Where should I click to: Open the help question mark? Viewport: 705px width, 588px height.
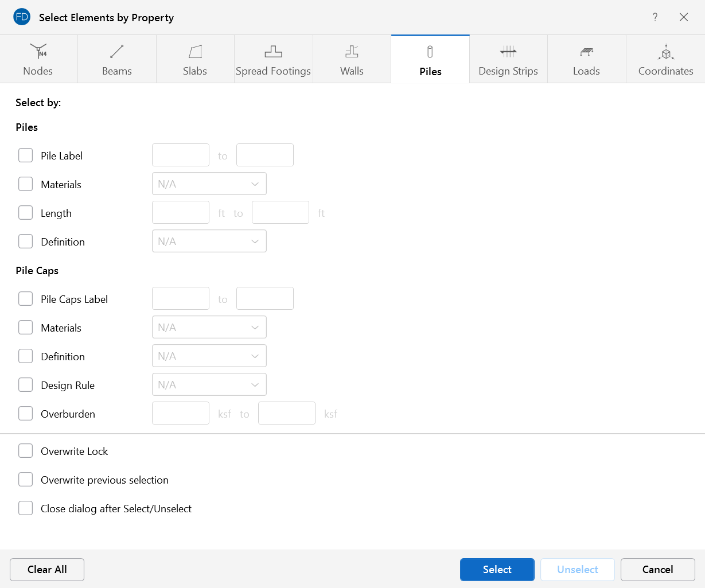(x=655, y=17)
